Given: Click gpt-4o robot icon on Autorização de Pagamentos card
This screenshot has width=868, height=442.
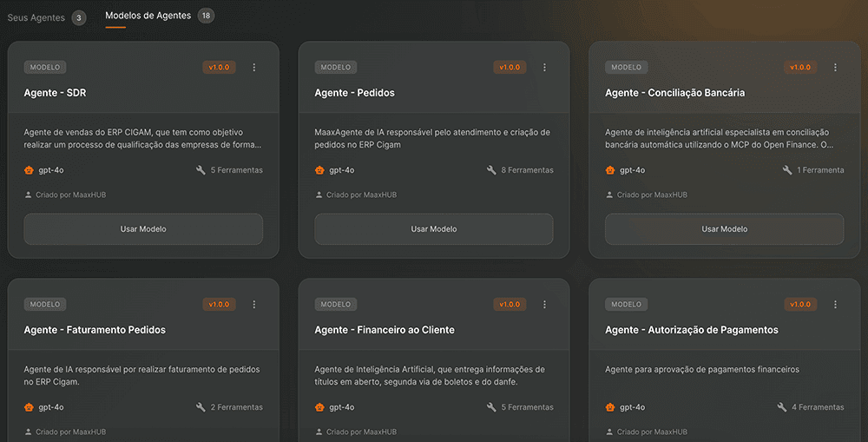Looking at the screenshot, I should [610, 407].
